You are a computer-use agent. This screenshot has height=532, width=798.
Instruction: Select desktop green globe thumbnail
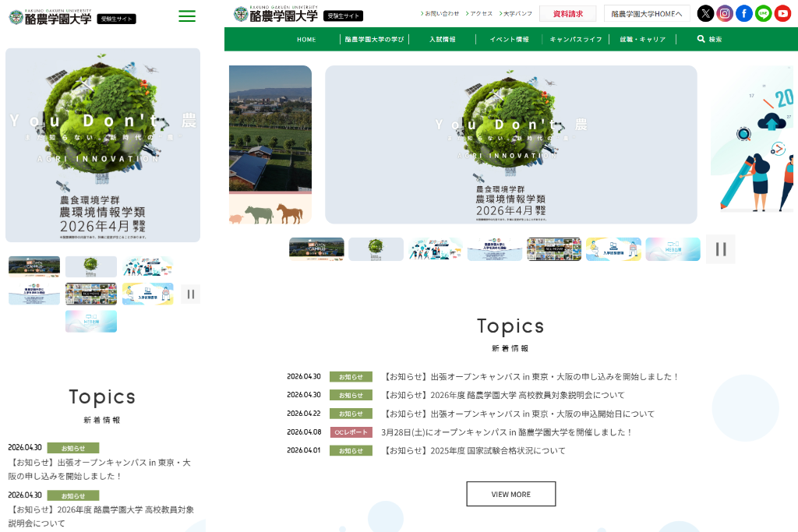(376, 249)
